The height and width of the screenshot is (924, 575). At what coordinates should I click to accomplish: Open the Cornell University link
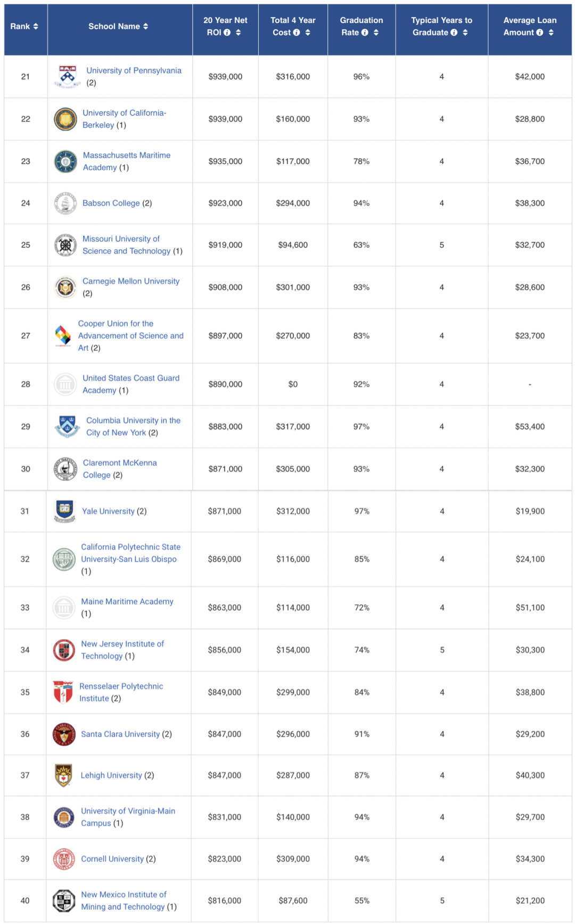pos(112,858)
